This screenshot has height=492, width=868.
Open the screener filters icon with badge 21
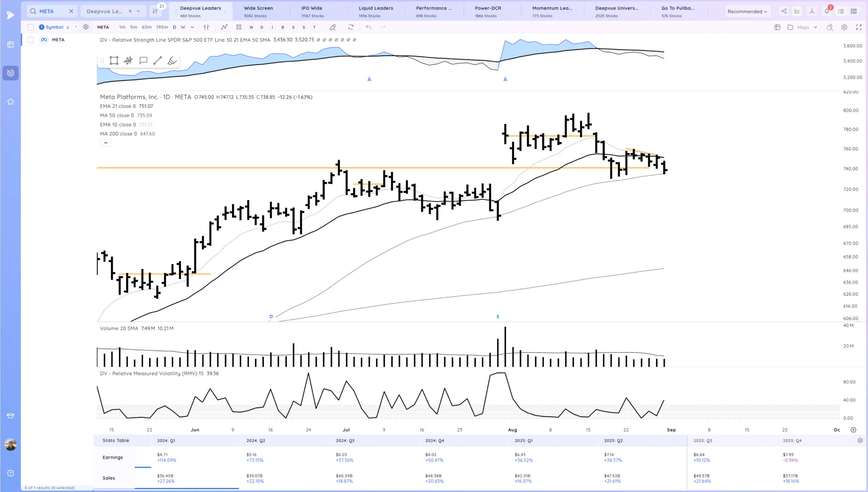click(x=155, y=11)
